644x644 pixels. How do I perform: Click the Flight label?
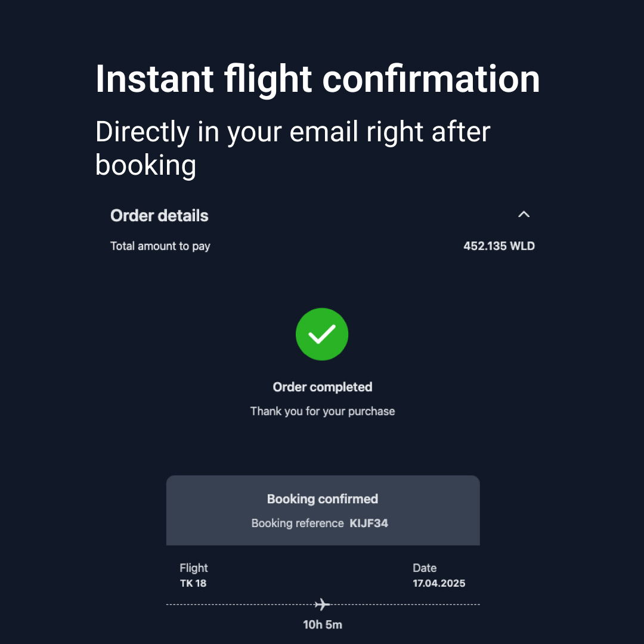pos(194,568)
